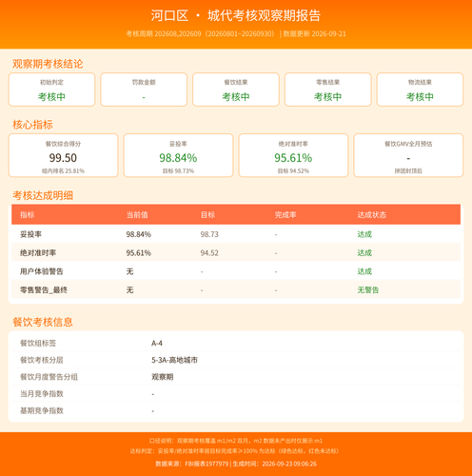Viewport: 472px width, 476px height.
Task: Click target 94.52 in the 绝对准时率 row
Action: 209,253
